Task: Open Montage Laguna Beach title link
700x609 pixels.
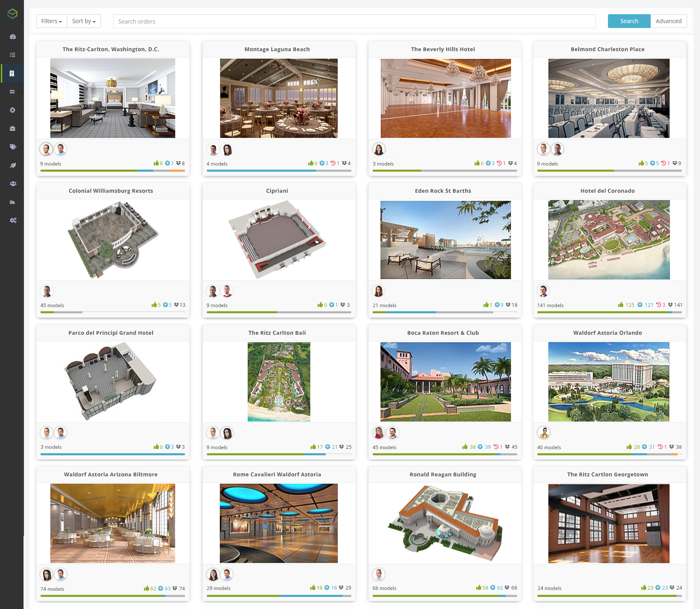Action: point(277,49)
